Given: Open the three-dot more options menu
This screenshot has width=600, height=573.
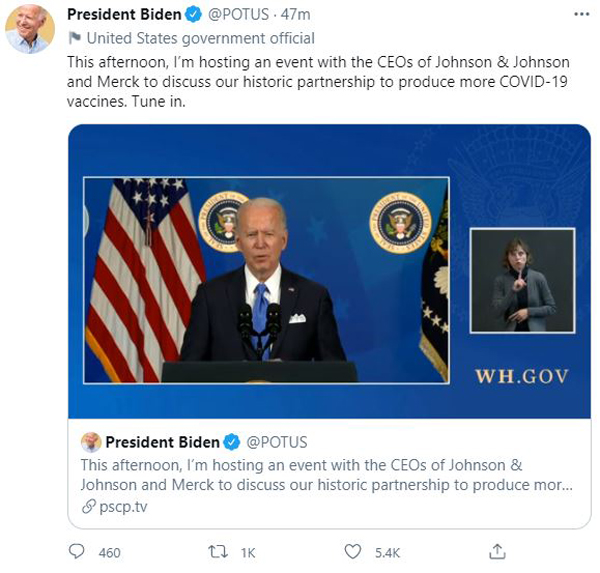Looking at the screenshot, I should click(582, 15).
